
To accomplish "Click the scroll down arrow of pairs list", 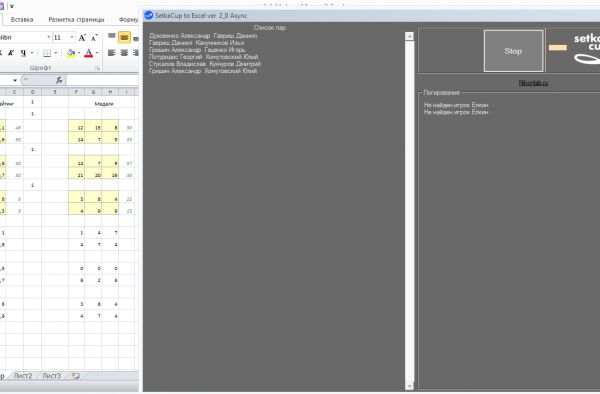I will (x=409, y=386).
